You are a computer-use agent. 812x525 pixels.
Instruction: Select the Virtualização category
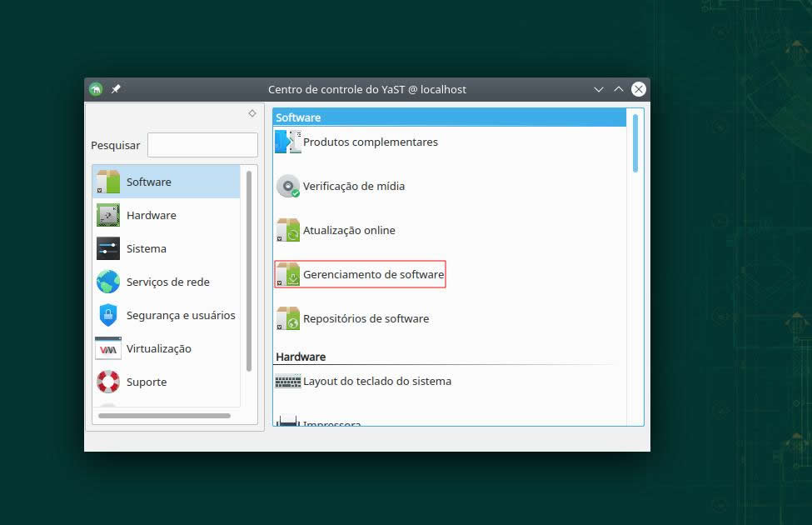[x=158, y=348]
